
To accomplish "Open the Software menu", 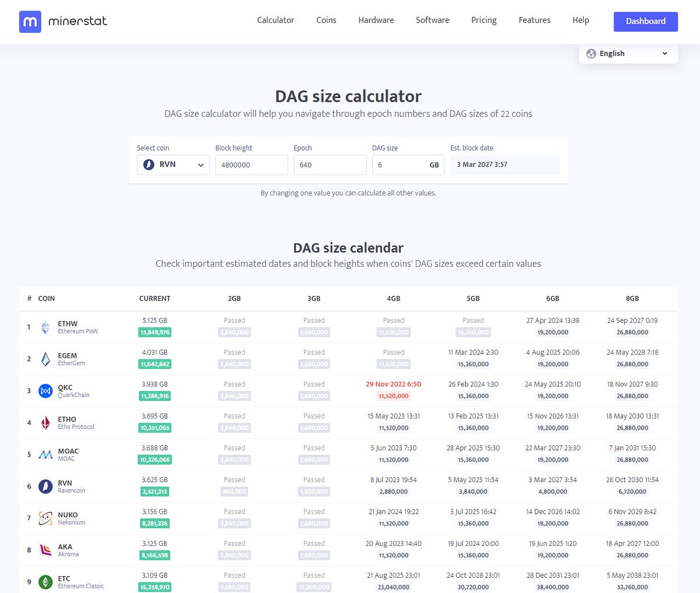I will coord(432,20).
